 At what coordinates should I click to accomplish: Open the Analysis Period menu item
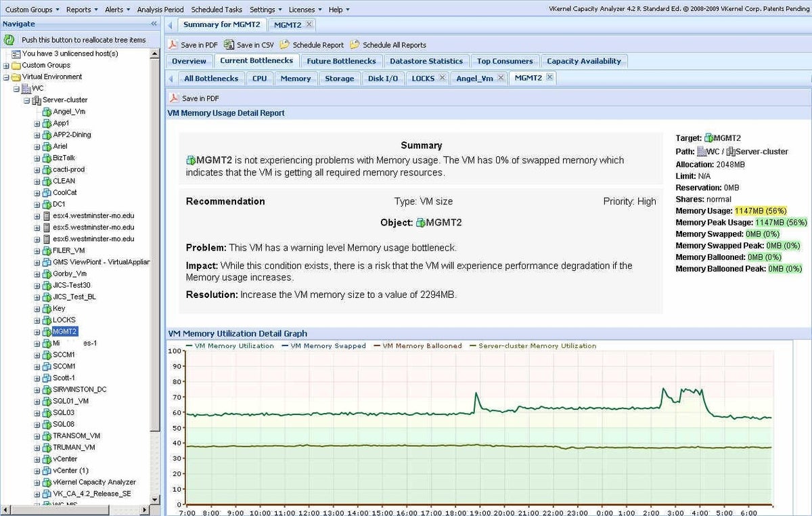[160, 9]
